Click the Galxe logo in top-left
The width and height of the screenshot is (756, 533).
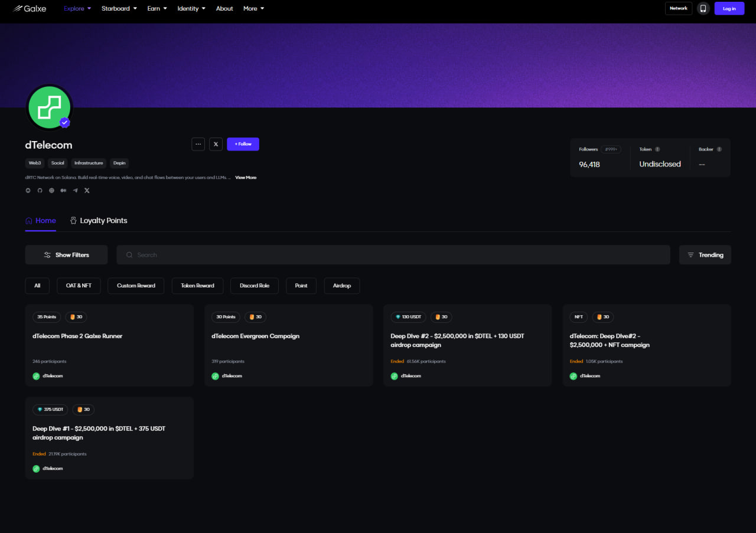click(30, 8)
